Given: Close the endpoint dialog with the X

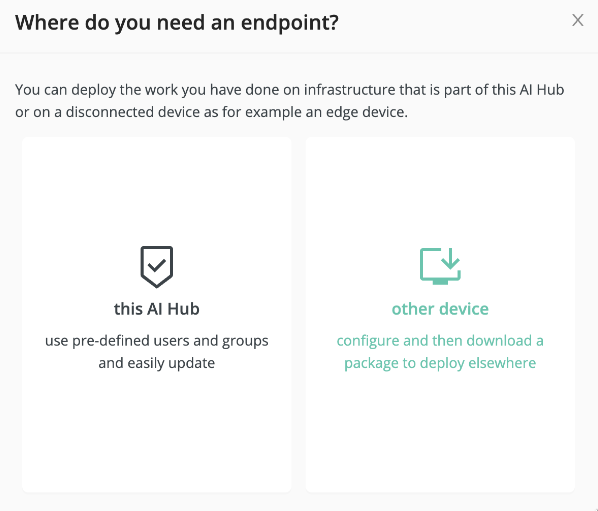Looking at the screenshot, I should [x=578, y=20].
